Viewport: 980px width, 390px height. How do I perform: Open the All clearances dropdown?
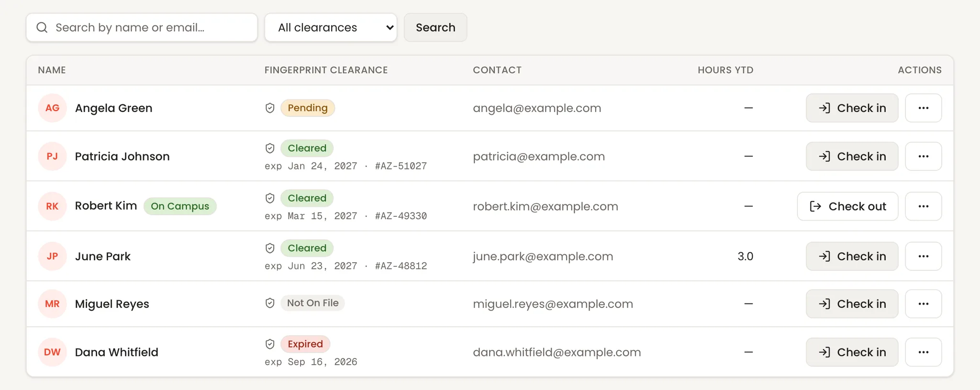[331, 28]
